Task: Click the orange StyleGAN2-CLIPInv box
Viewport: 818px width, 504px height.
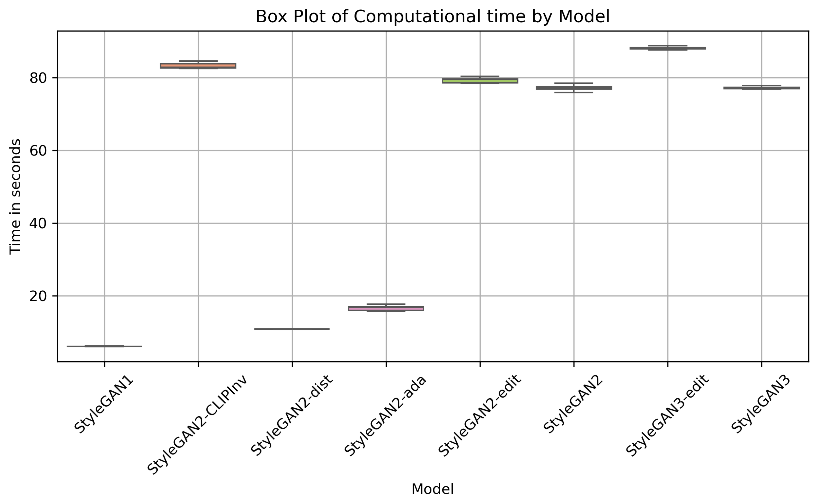Action: (x=198, y=66)
